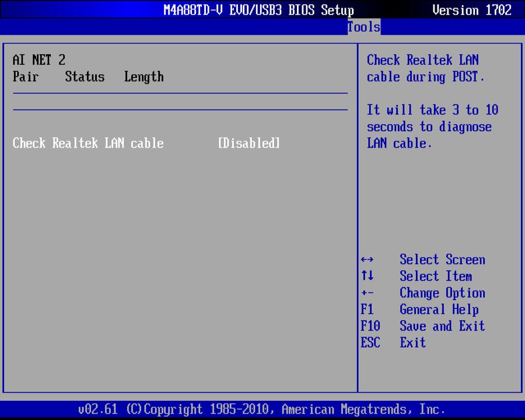525x420 pixels.
Task: Switch to the Tools tab
Action: [363, 27]
